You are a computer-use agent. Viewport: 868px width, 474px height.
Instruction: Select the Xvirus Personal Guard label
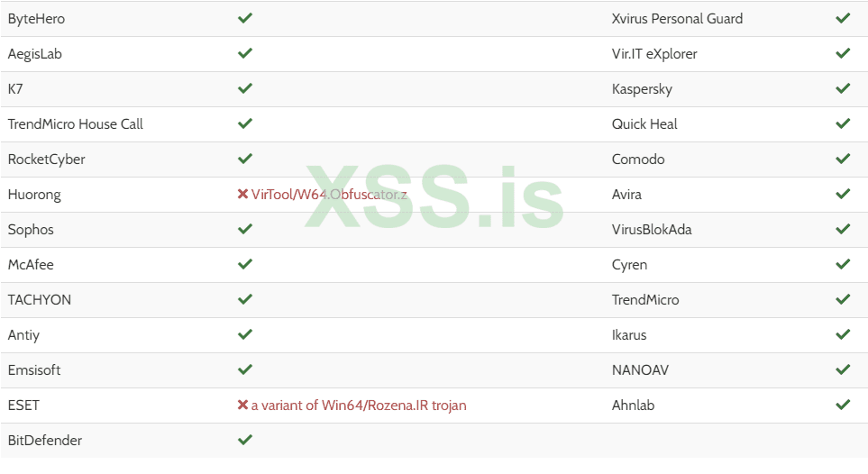[677, 19]
